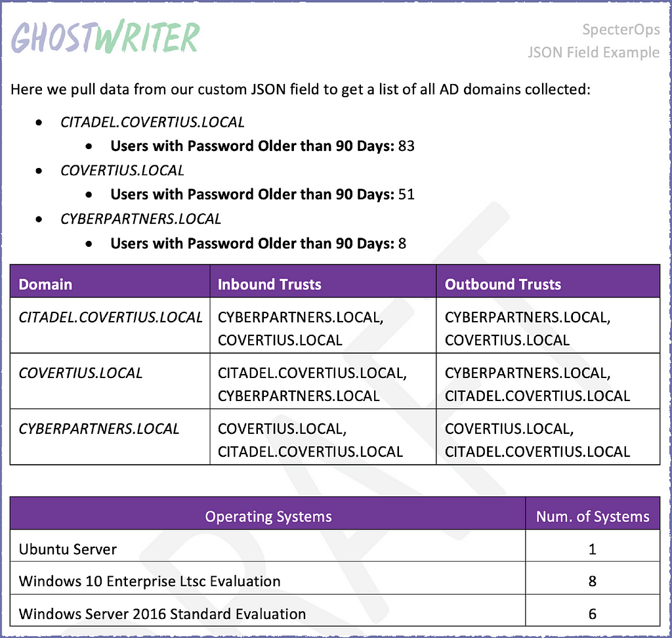Click the 'Ubuntu Server' table cell
The width and height of the screenshot is (672, 638).
268,546
